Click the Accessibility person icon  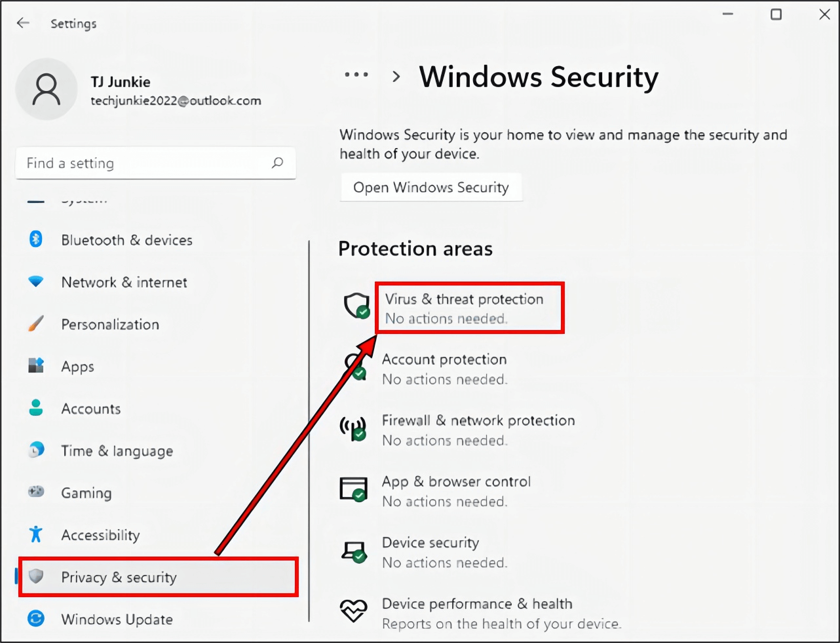point(35,534)
